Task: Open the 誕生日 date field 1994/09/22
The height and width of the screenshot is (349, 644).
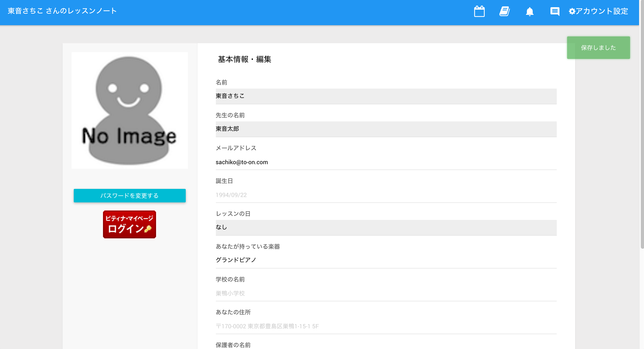Action: click(386, 195)
